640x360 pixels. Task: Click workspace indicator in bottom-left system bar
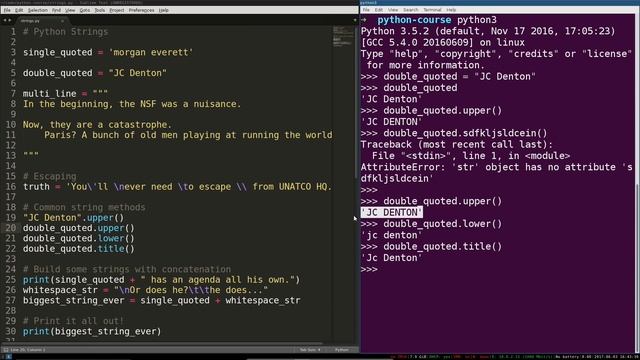[9, 357]
